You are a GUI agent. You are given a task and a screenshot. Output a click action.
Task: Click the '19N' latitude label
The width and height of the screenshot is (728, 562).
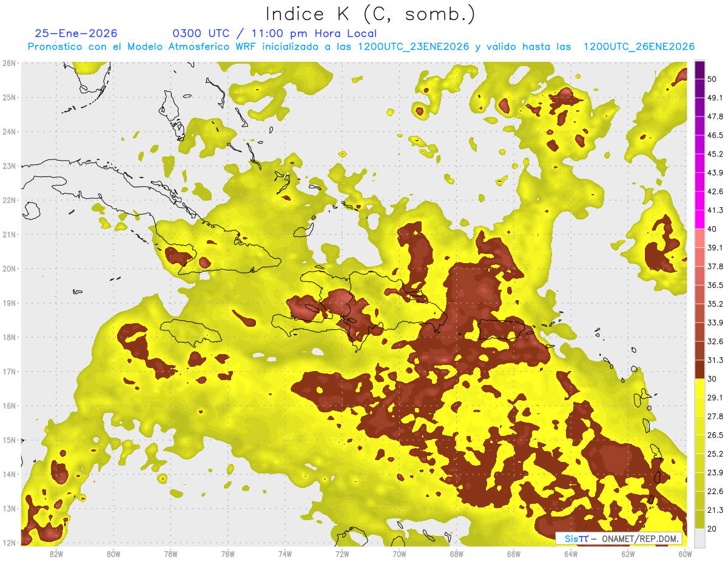[9, 303]
